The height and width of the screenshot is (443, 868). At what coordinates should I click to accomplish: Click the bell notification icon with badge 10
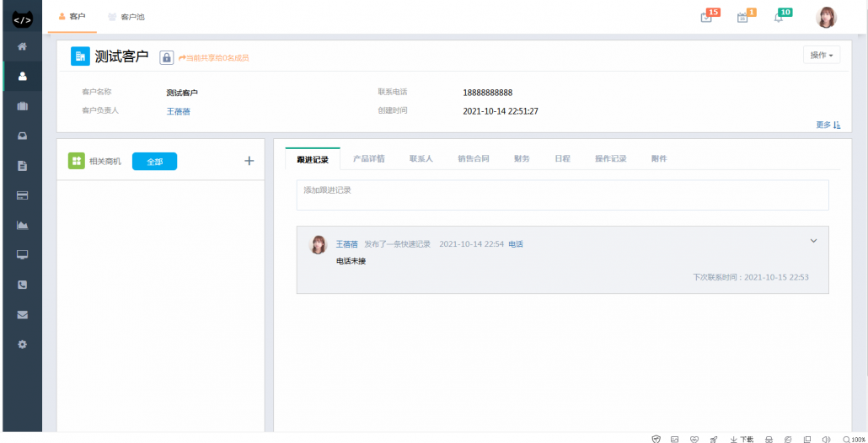pyautogui.click(x=779, y=18)
